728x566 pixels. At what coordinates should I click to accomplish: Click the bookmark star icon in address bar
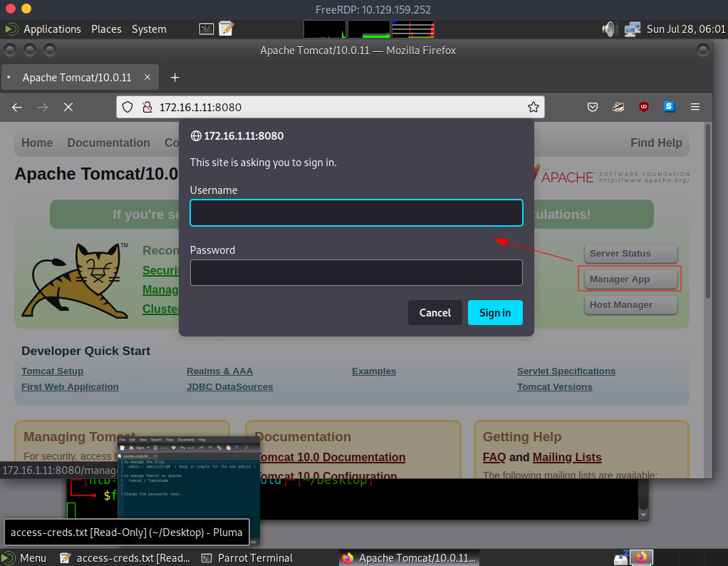tap(533, 107)
